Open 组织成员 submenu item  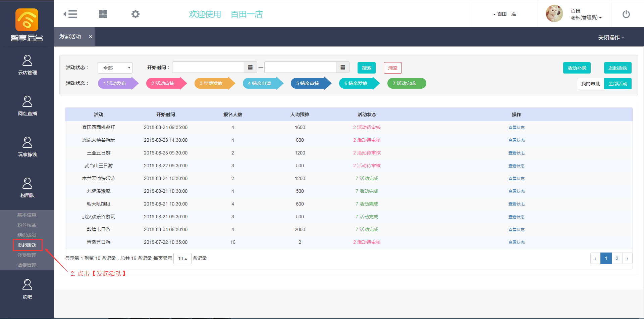27,235
